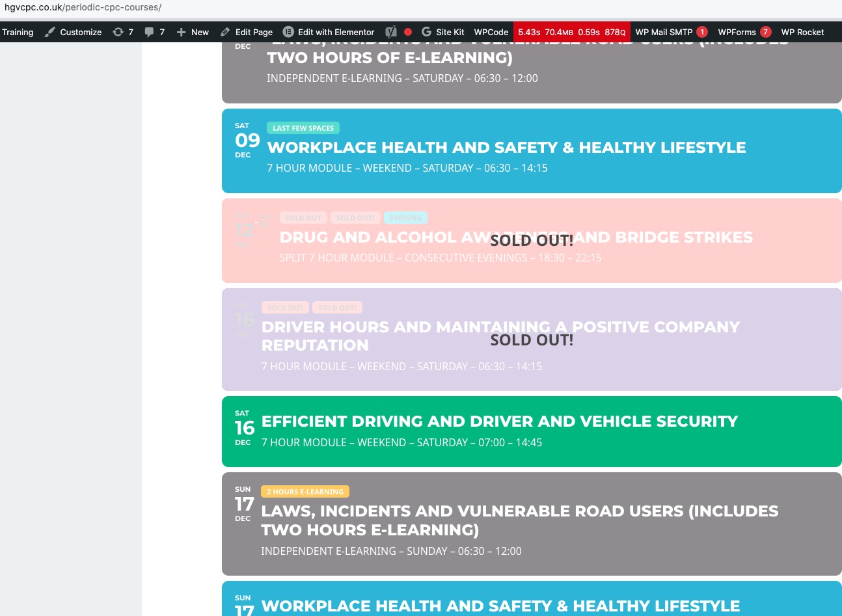The height and width of the screenshot is (616, 842).
Task: Open Laws, Incidents Sunday 17 Dec course
Action: click(532, 524)
